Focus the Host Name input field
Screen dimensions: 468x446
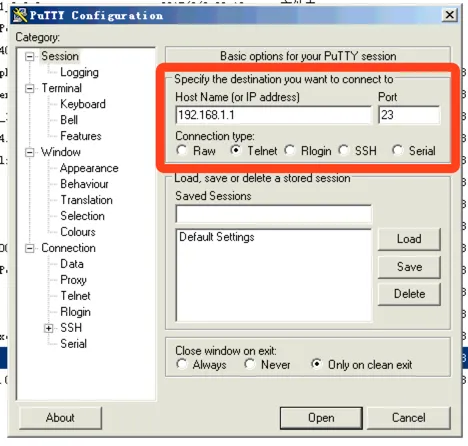click(x=273, y=115)
